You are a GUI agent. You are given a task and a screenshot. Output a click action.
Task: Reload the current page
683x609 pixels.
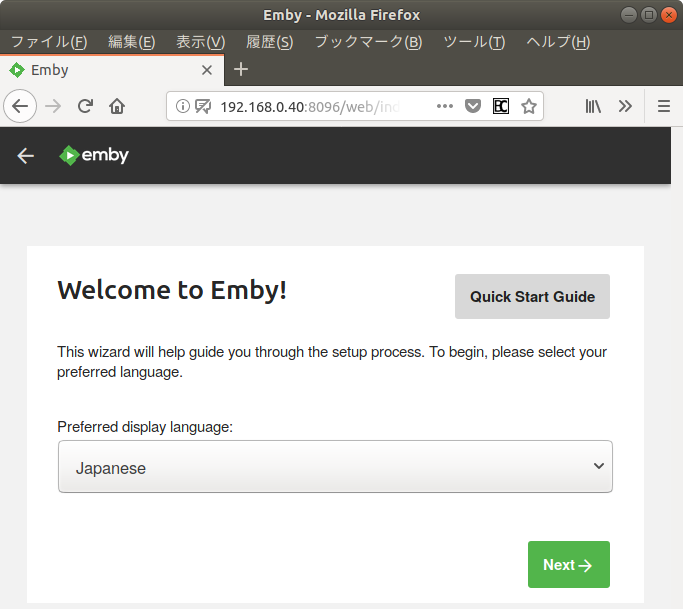[x=85, y=106]
